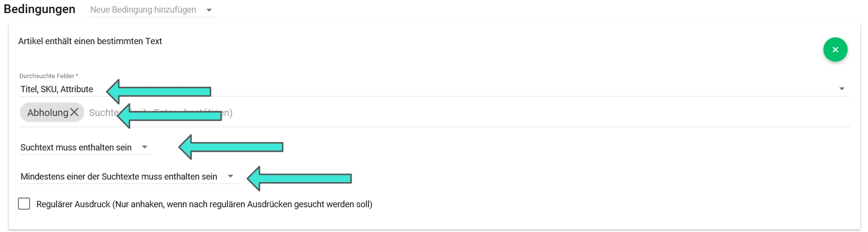Click the teal arrow pointing at Titel, SKU, Attribute

159,91
